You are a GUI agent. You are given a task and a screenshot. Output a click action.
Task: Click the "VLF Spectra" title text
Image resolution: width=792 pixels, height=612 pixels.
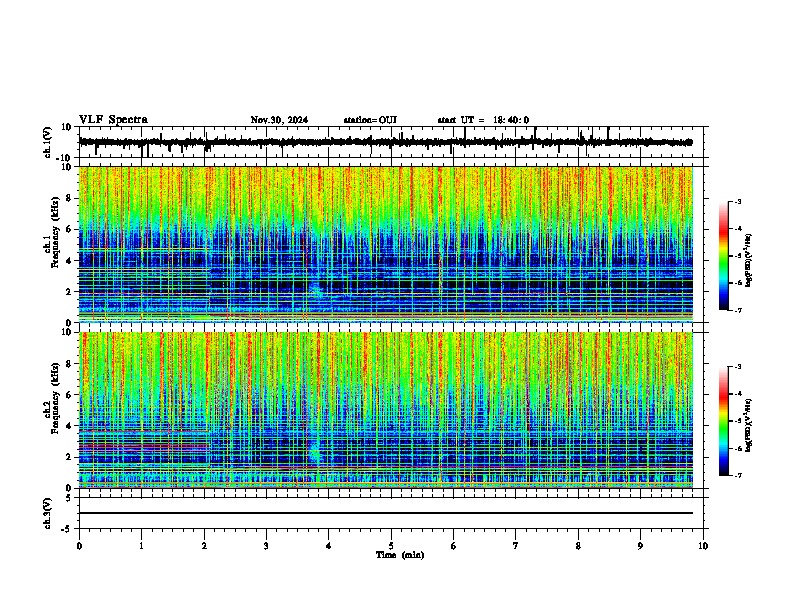113,120
